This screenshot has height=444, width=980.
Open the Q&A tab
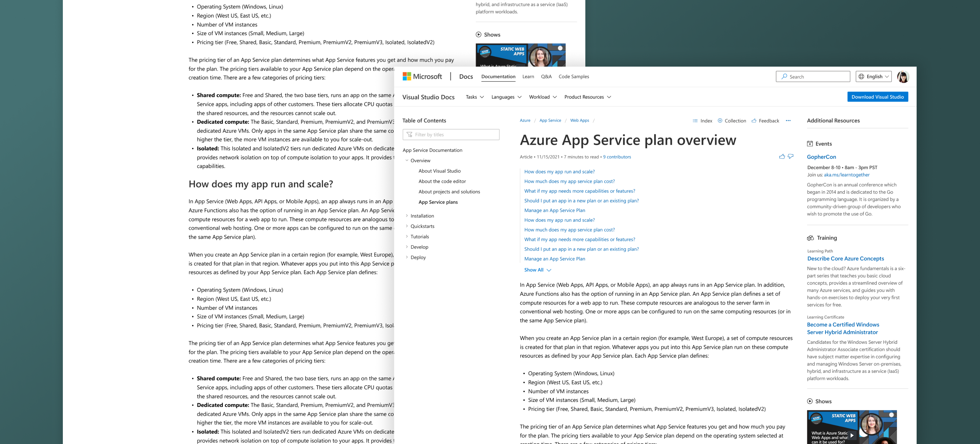click(x=546, y=76)
